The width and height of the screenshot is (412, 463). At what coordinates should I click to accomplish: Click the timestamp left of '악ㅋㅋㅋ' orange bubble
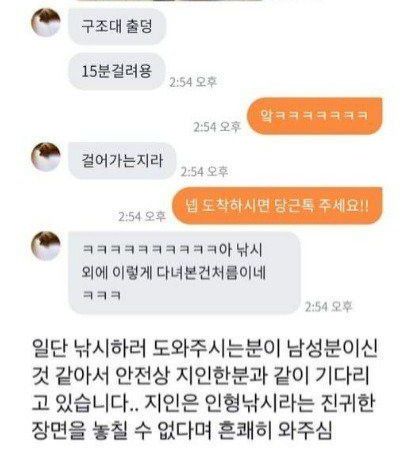point(217,127)
